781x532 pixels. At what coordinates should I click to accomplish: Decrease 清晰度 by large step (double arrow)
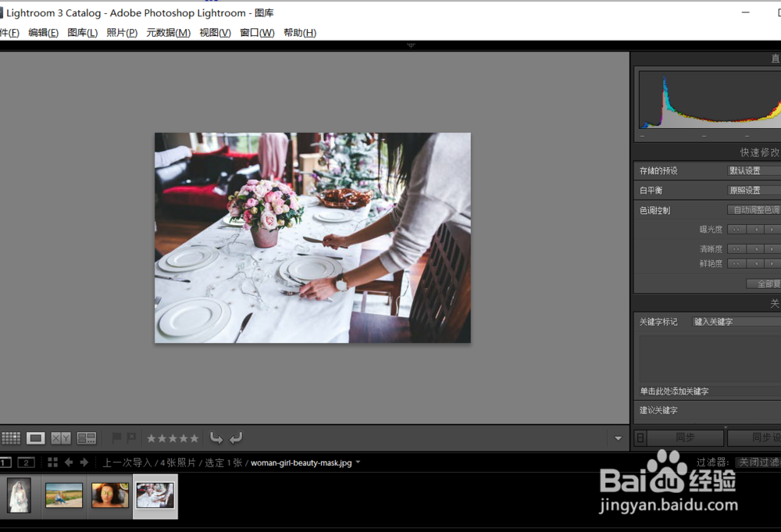point(736,249)
